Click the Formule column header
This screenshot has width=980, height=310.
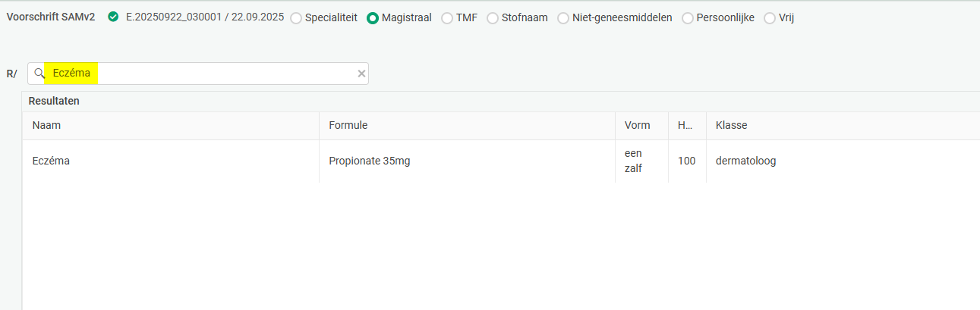[348, 126]
